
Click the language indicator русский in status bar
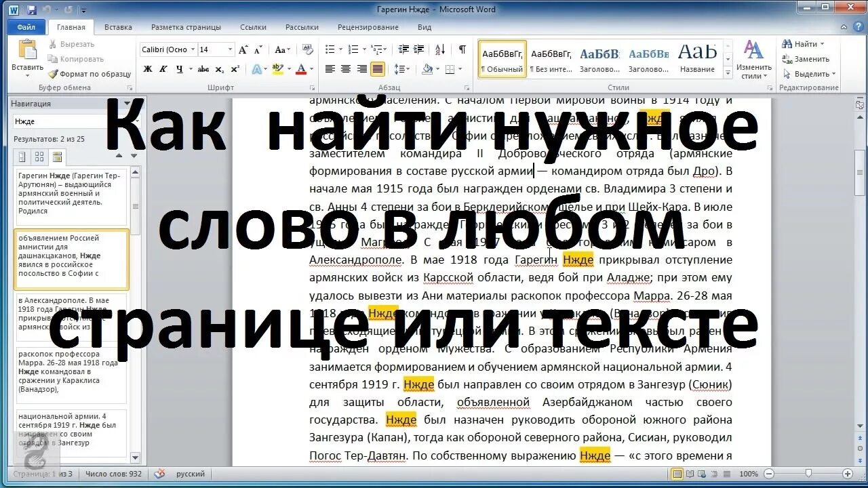point(191,474)
